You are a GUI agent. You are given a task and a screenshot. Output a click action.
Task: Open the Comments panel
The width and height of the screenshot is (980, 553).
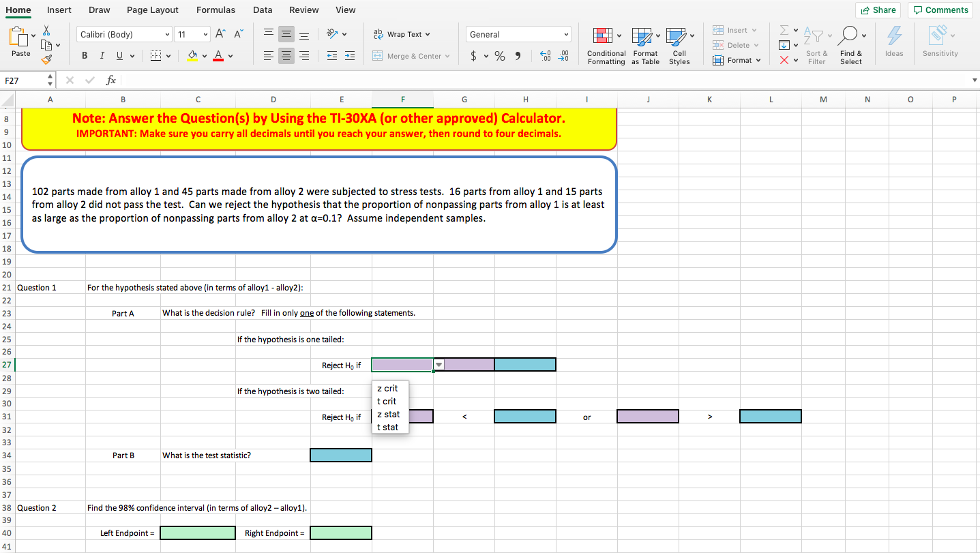(x=940, y=10)
